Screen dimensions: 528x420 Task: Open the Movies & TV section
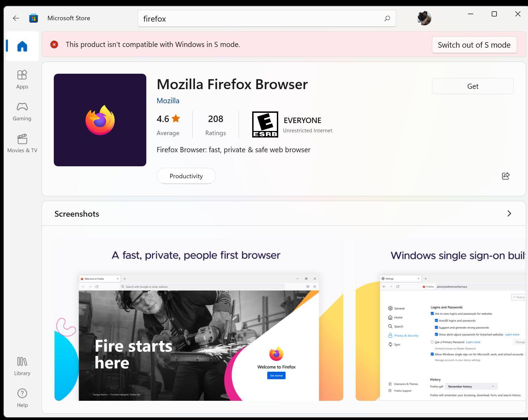22,143
